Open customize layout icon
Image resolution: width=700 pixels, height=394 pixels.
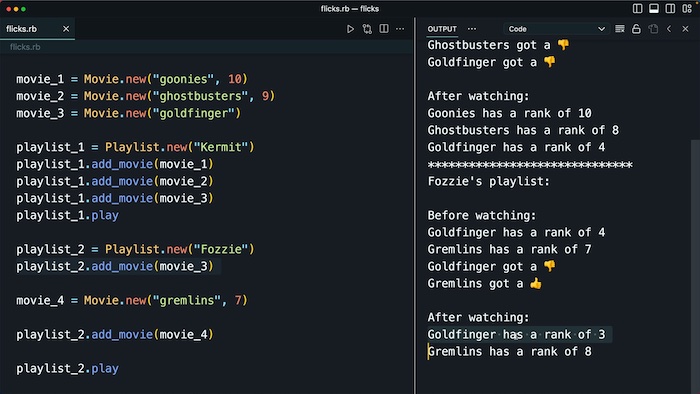[x=687, y=8]
